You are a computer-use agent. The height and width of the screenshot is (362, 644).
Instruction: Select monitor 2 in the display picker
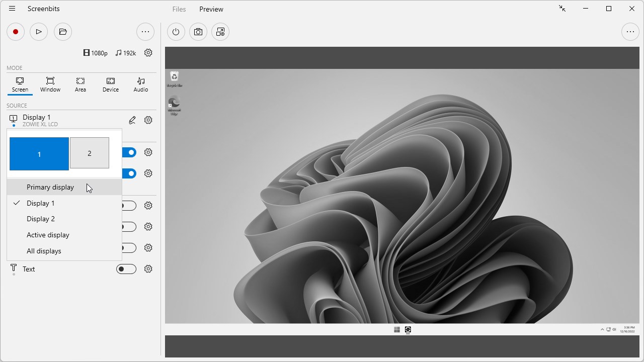coord(89,152)
